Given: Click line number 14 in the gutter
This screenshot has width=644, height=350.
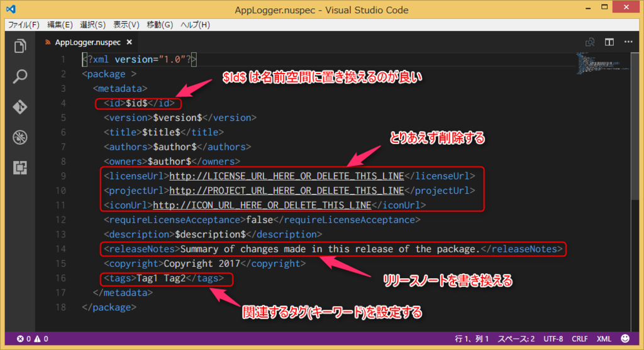Looking at the screenshot, I should [60, 249].
